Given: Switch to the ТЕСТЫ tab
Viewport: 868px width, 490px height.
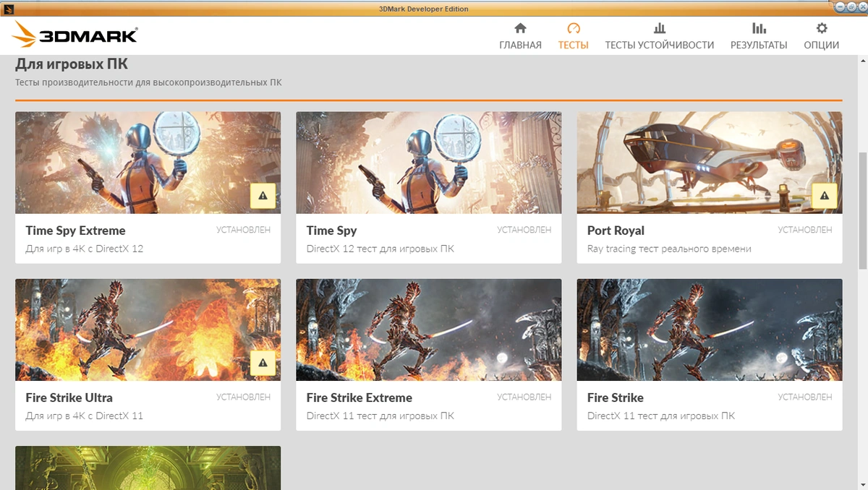Looking at the screenshot, I should pos(573,36).
